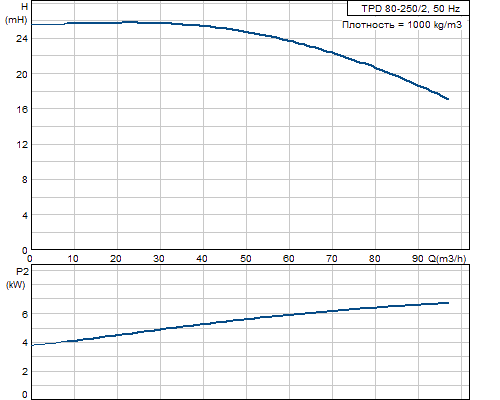Click the 90 tick on flow axis
500x400 pixels.
point(417,259)
